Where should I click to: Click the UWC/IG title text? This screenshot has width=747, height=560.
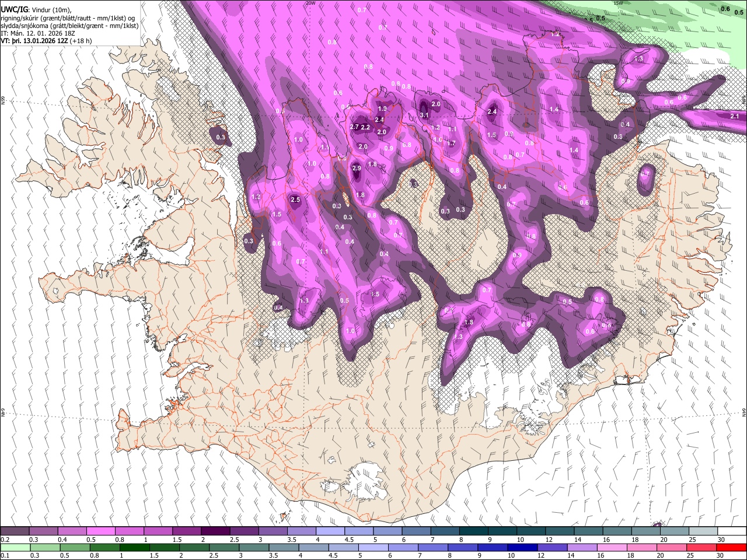pyautogui.click(x=14, y=9)
